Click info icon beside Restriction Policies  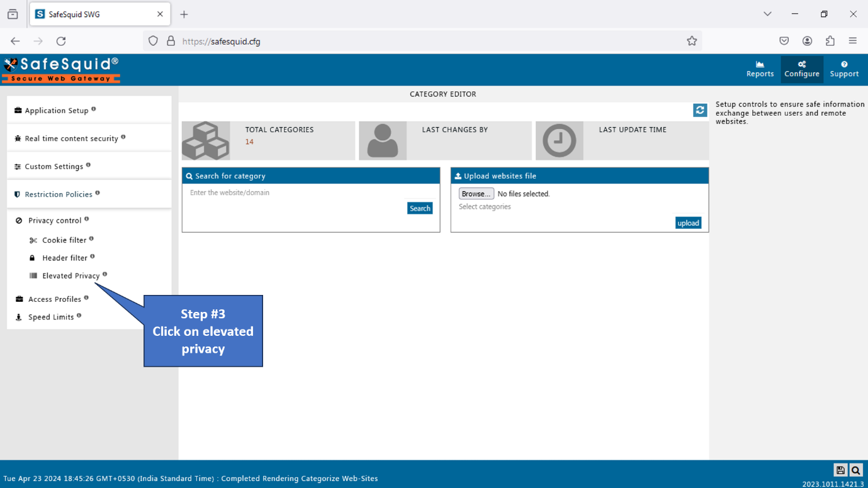[x=98, y=193]
